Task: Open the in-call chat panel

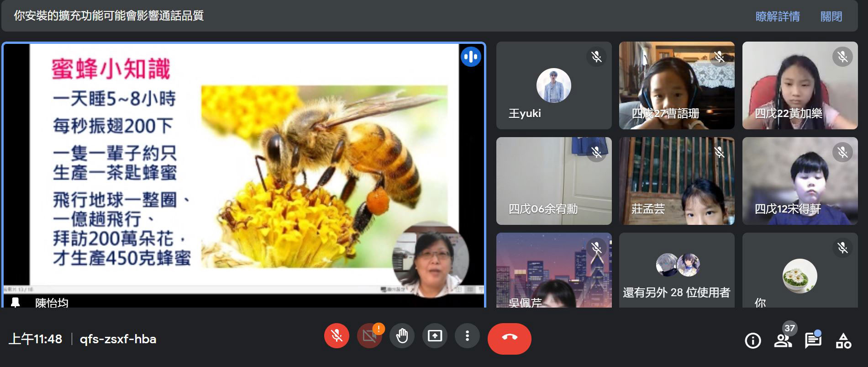Action: [x=813, y=340]
